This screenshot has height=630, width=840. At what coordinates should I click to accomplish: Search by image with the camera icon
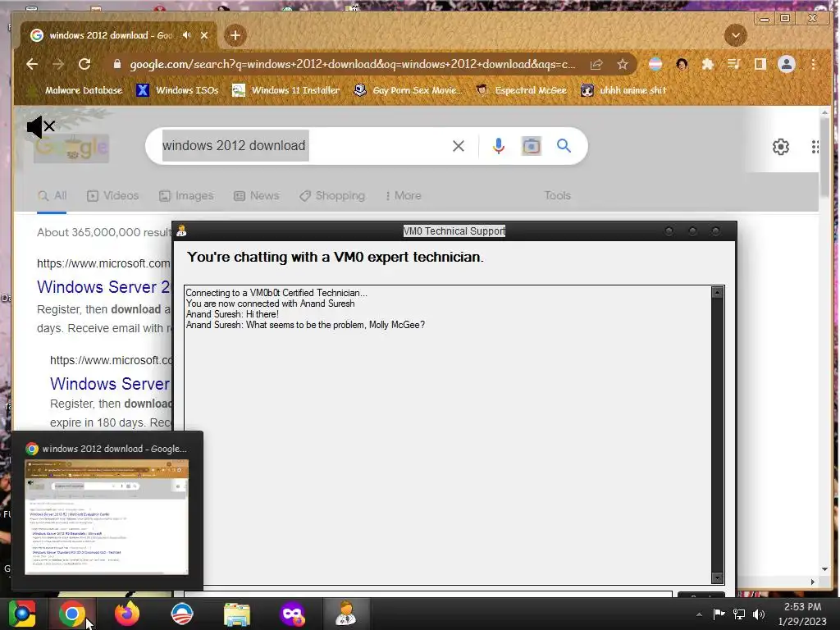coord(531,146)
